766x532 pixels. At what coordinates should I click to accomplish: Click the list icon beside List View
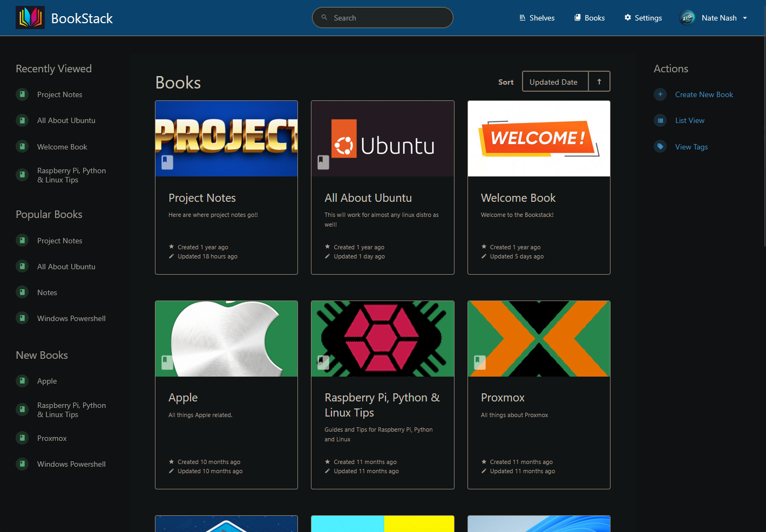[660, 120]
